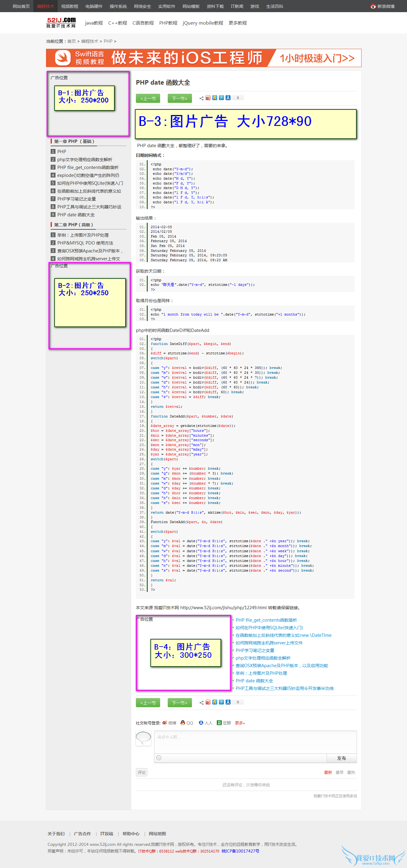Share to Sina Weibo from the top share bar
This screenshot has height=868, width=407.
pyautogui.click(x=208, y=98)
